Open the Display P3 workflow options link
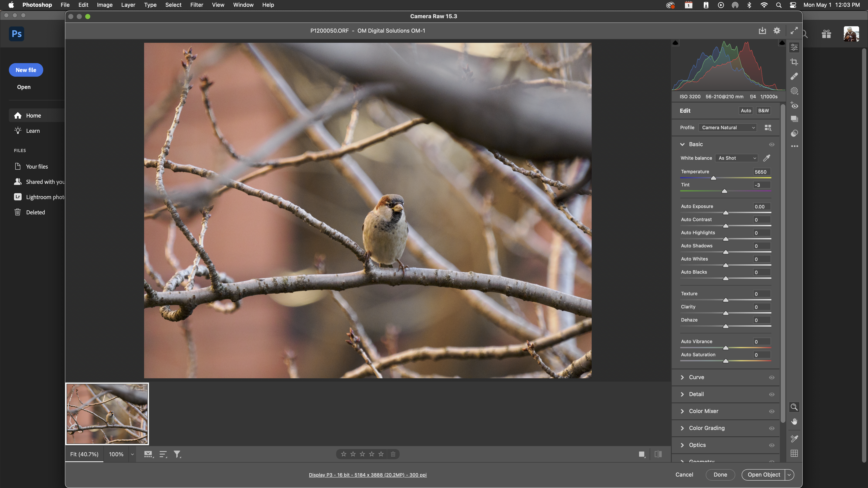868x488 pixels. pos(368,475)
